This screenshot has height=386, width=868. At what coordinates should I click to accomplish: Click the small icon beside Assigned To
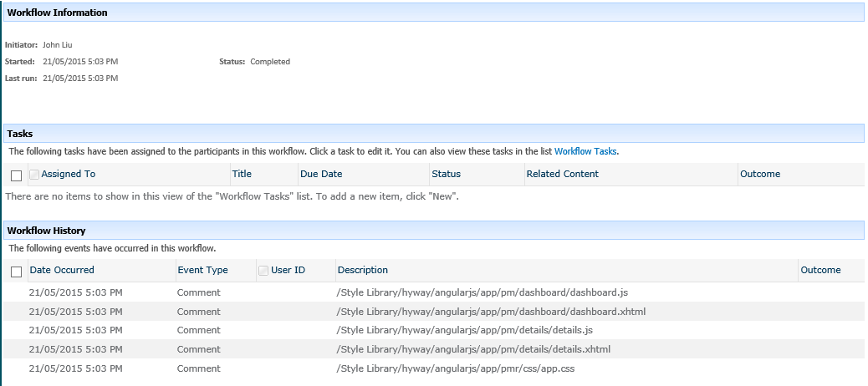[34, 175]
